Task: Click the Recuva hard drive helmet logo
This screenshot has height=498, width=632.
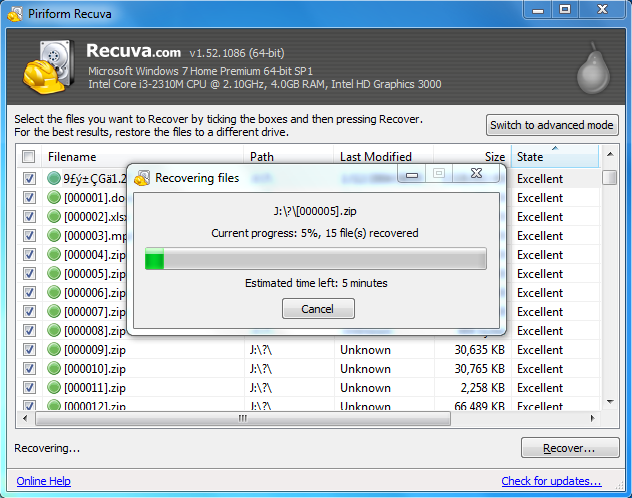Action: (x=49, y=67)
